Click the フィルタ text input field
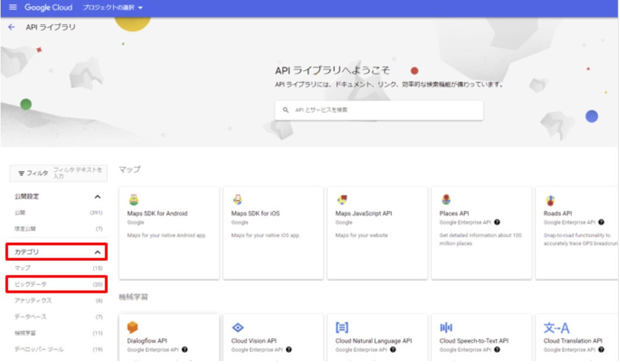Viewport: 620px width, 364px height. pos(79,173)
